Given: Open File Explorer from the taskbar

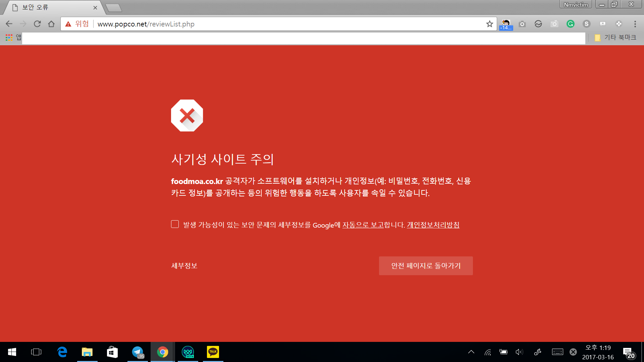Looking at the screenshot, I should [x=87, y=352].
